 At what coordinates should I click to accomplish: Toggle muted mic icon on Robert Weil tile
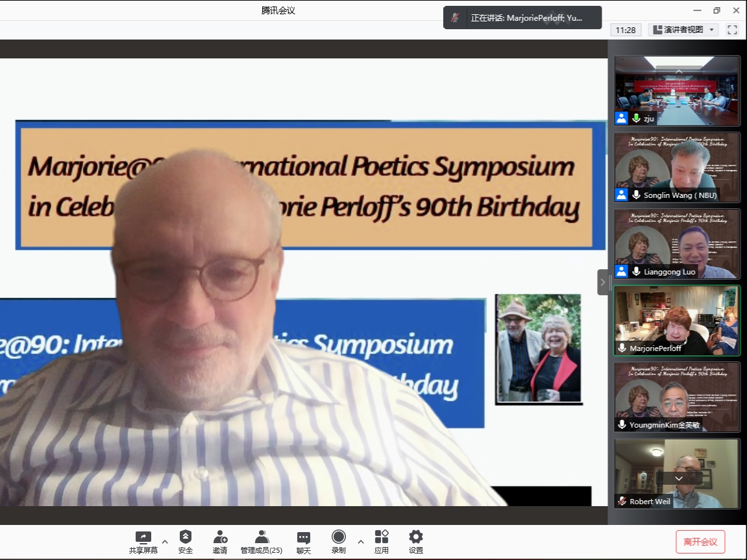[x=622, y=501]
